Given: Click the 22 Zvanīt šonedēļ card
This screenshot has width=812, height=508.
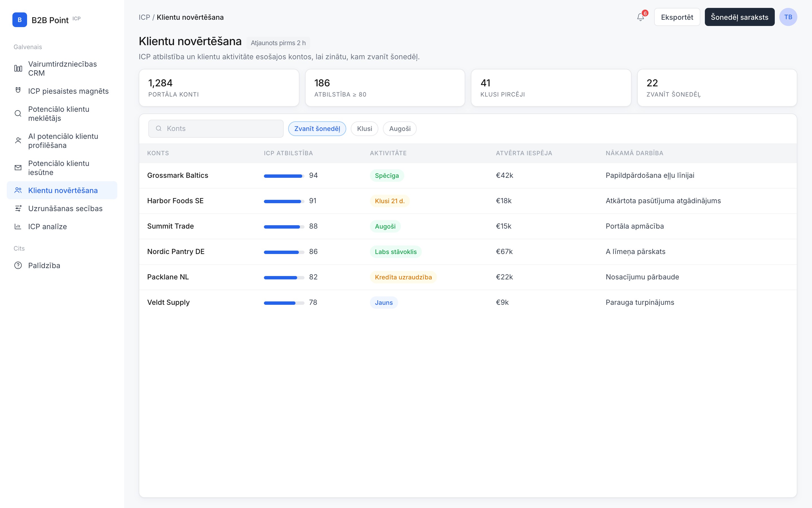Looking at the screenshot, I should point(717,88).
